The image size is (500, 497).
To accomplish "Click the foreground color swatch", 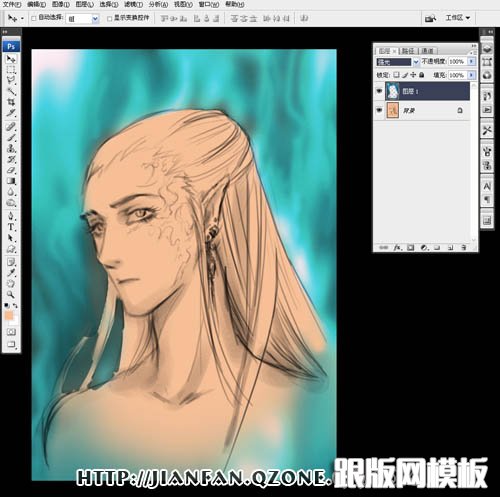I will click(9, 315).
